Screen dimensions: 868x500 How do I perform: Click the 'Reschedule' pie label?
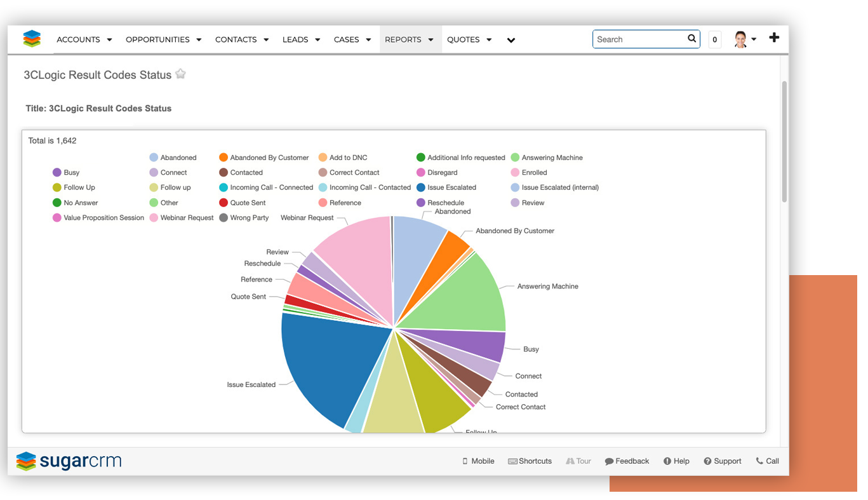click(x=262, y=264)
